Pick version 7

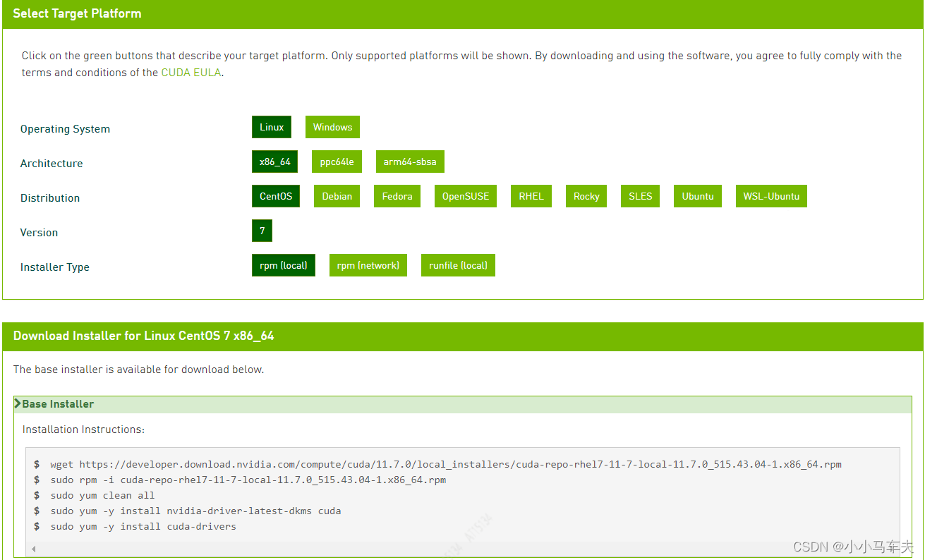262,231
